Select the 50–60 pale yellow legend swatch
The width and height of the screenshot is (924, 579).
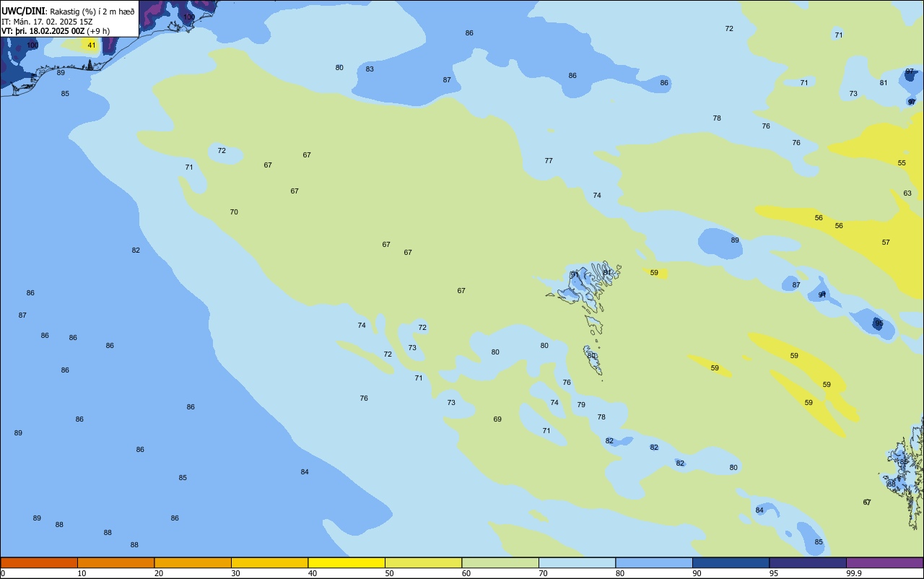pyautogui.click(x=423, y=562)
